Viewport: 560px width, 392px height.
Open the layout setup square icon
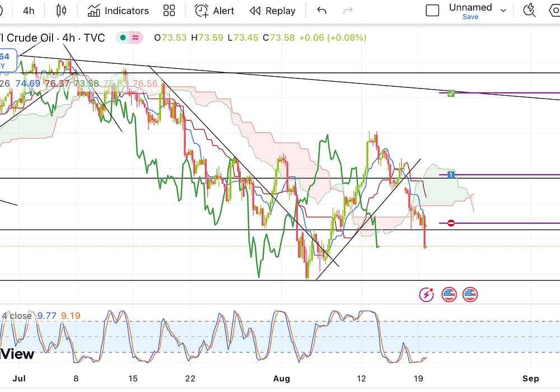pos(432,11)
